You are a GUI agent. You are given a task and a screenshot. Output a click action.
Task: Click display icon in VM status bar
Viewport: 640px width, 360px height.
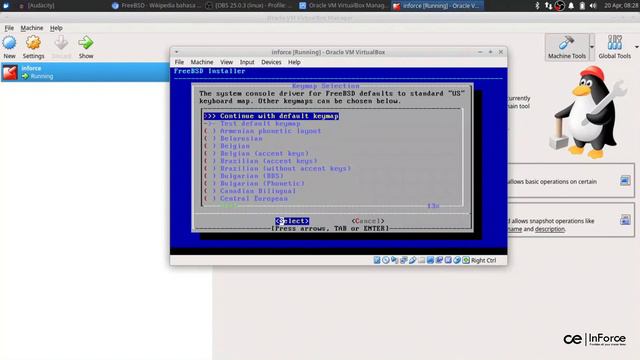[x=430, y=260]
